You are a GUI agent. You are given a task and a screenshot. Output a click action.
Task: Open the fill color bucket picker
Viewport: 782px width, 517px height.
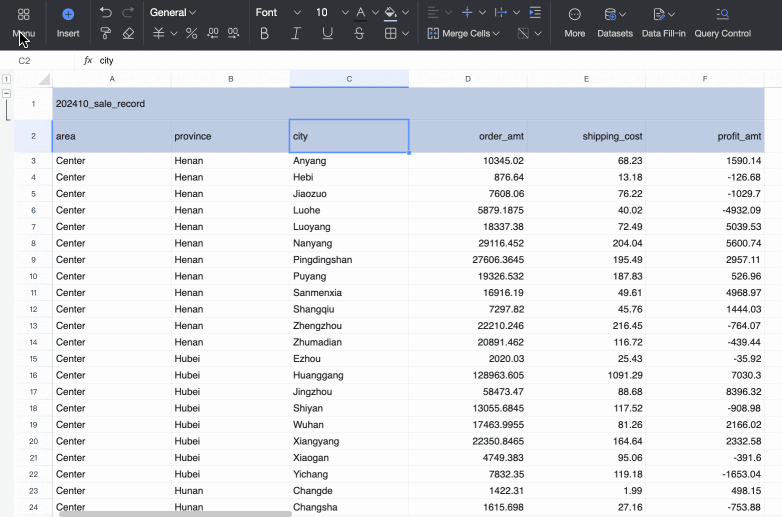391,13
